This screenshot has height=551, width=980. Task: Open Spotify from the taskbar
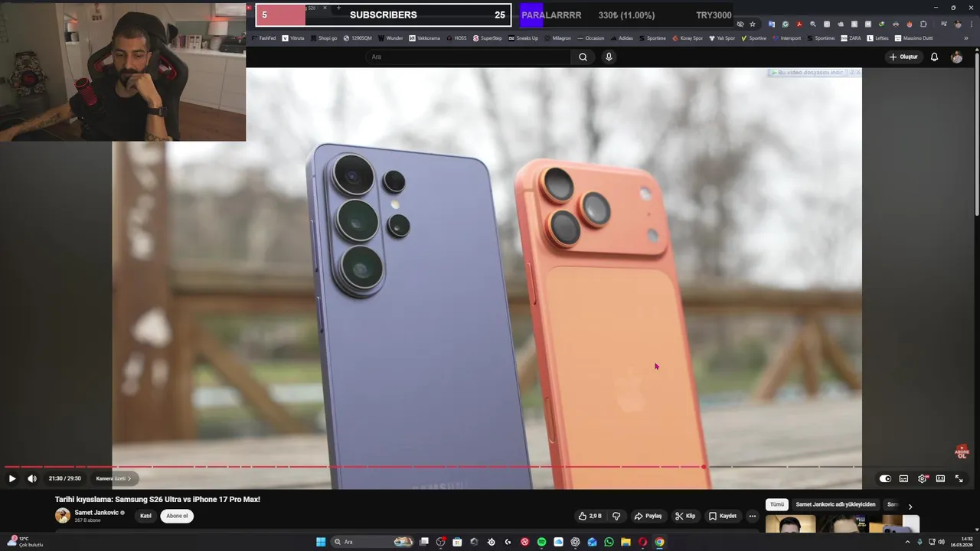point(541,542)
